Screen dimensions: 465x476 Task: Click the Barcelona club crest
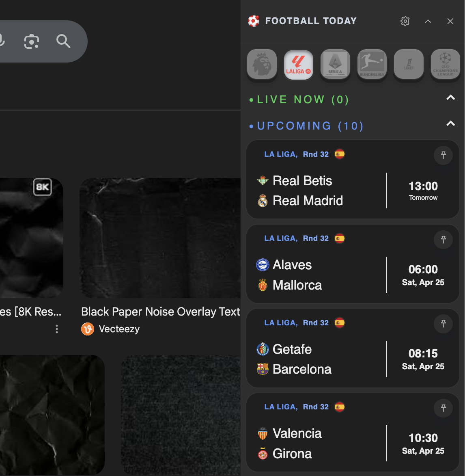[x=263, y=369]
